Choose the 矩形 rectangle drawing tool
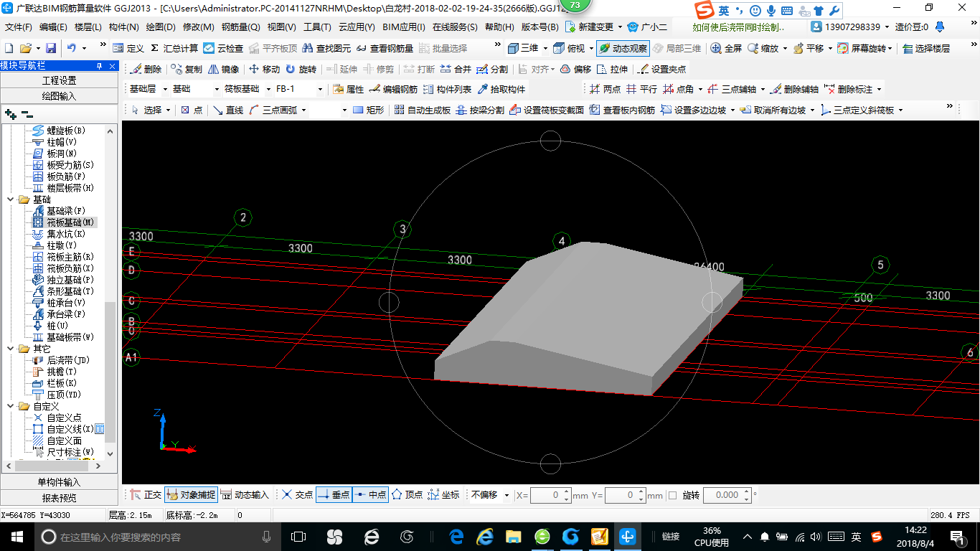Screen dimensions: 980x551 tap(368, 110)
